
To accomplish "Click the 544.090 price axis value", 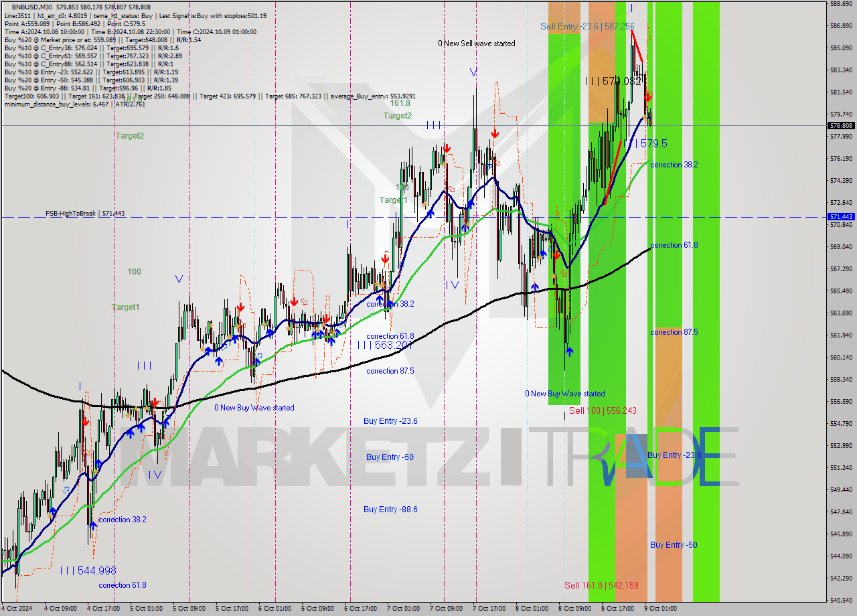I will click(x=841, y=556).
